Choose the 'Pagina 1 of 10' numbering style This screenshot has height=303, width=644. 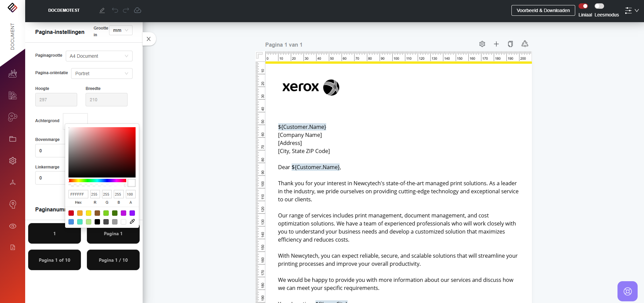[54, 260]
